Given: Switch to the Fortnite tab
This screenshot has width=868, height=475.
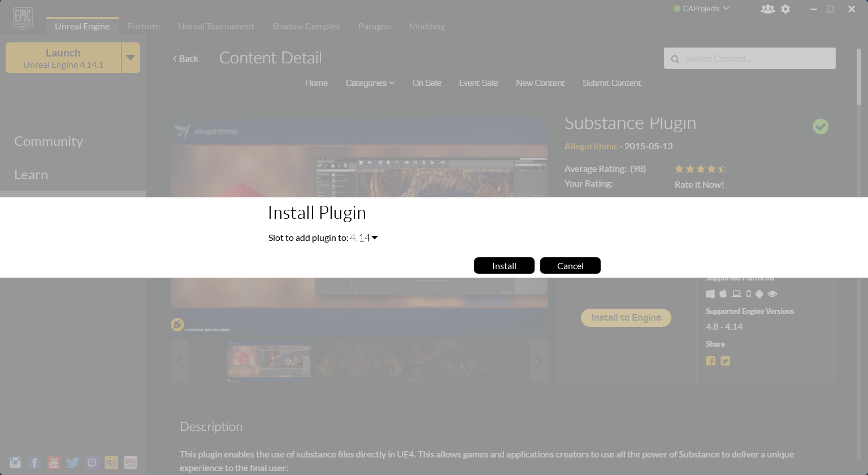Looking at the screenshot, I should [144, 26].
